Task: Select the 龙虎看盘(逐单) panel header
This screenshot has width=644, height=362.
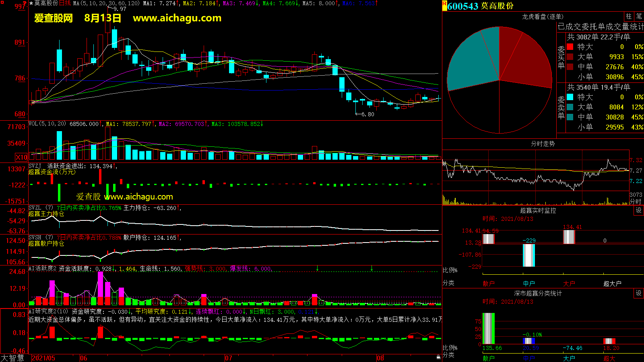Action: click(x=543, y=16)
